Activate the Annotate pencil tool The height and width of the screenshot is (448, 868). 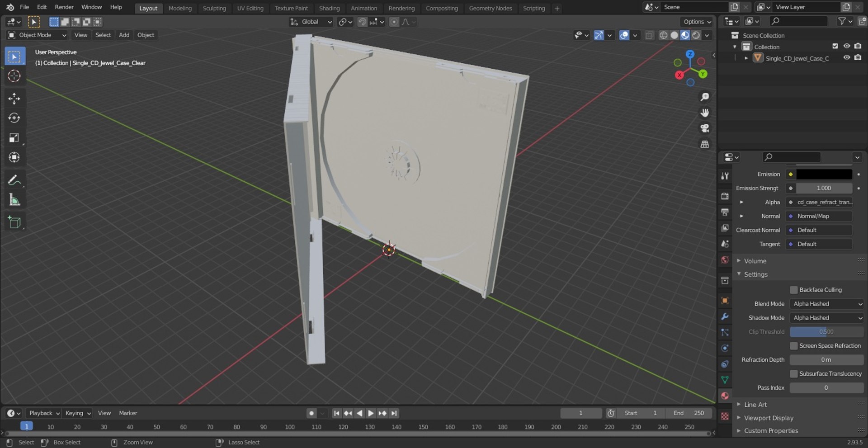[x=14, y=180]
